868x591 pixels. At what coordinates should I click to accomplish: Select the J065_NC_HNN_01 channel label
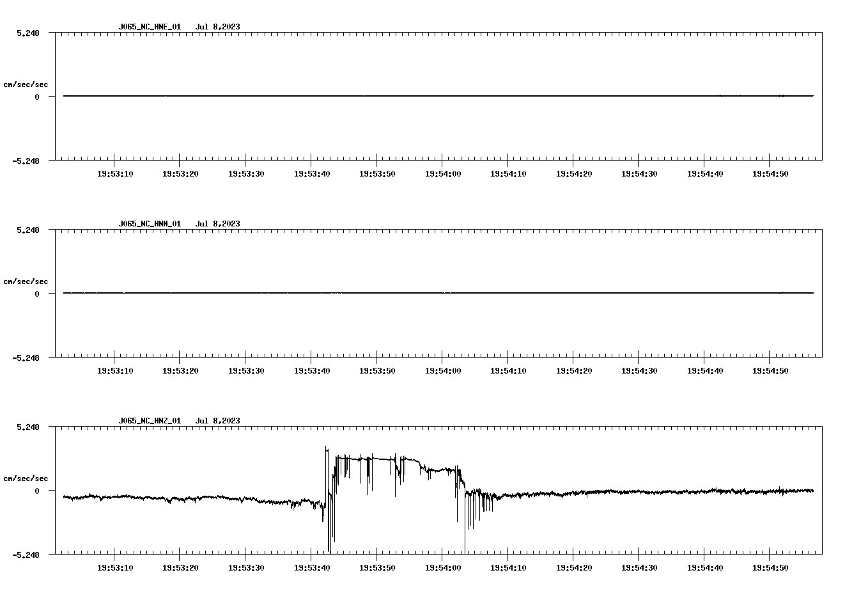point(149,224)
